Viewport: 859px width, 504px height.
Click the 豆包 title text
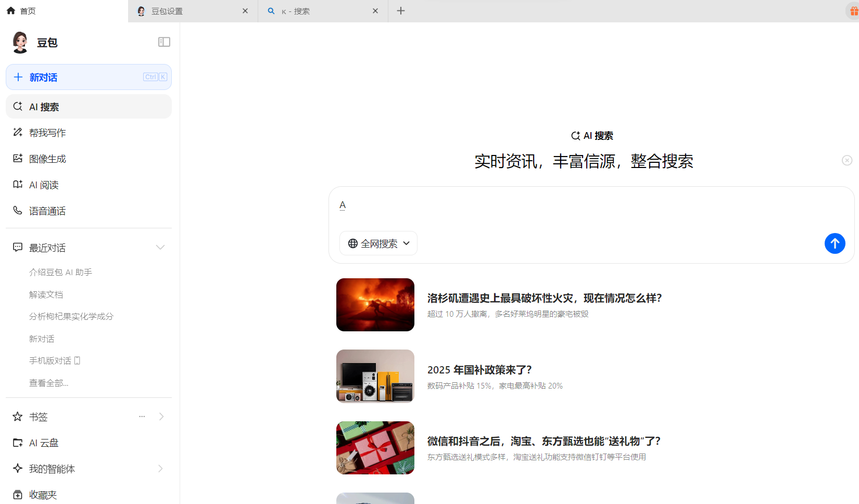47,43
